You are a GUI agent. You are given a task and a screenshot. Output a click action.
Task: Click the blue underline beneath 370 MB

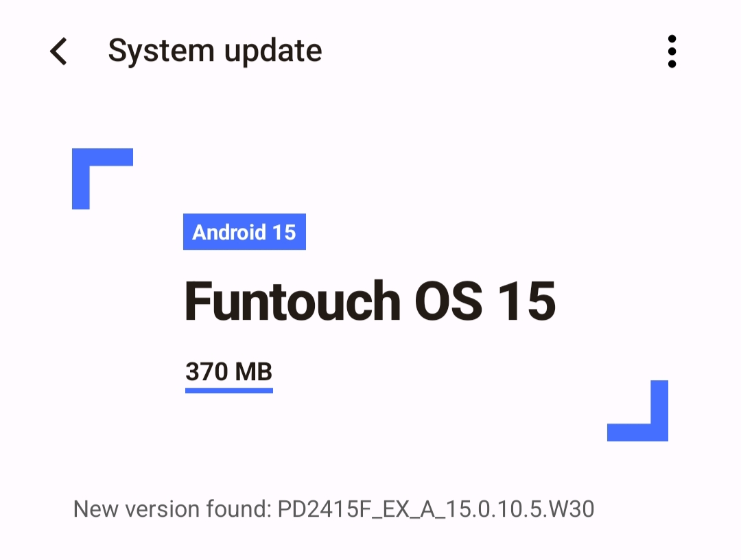click(x=229, y=390)
